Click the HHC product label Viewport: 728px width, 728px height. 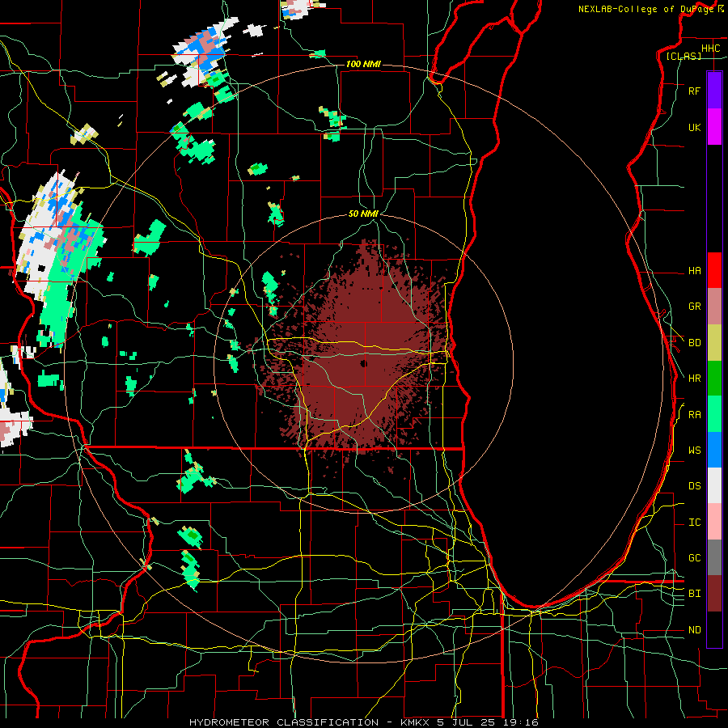[x=710, y=49]
